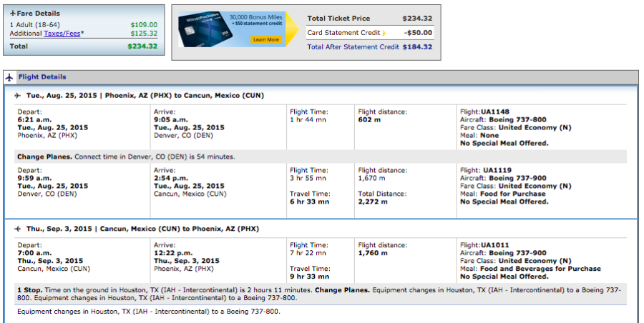The width and height of the screenshot is (644, 323).
Task: Click the plane icon beside Aug. 25 flight
Action: pos(18,95)
